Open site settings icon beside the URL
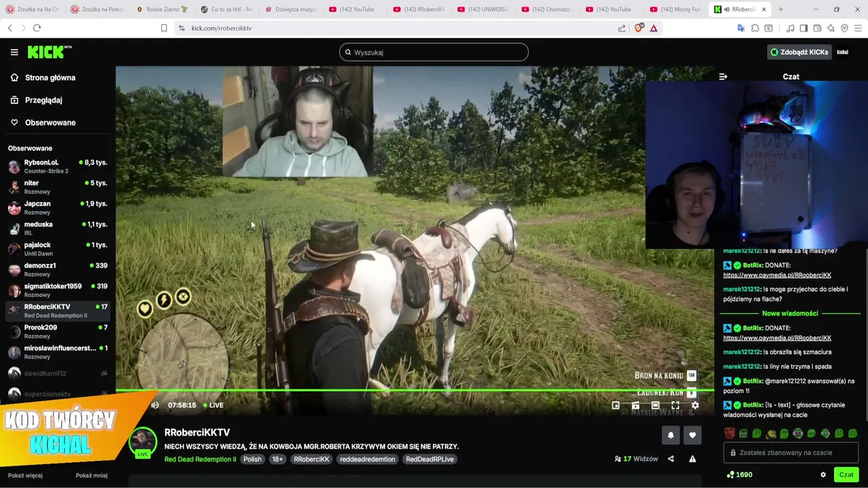868x488 pixels. [x=181, y=28]
